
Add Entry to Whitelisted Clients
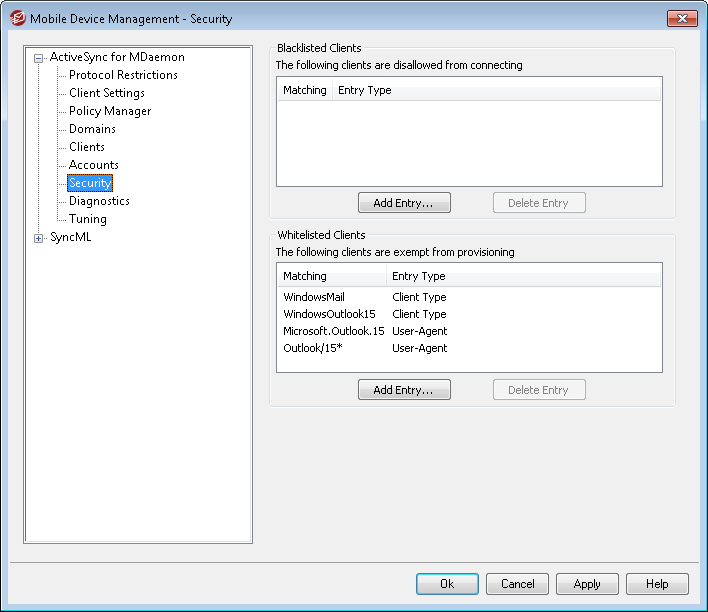(x=404, y=390)
